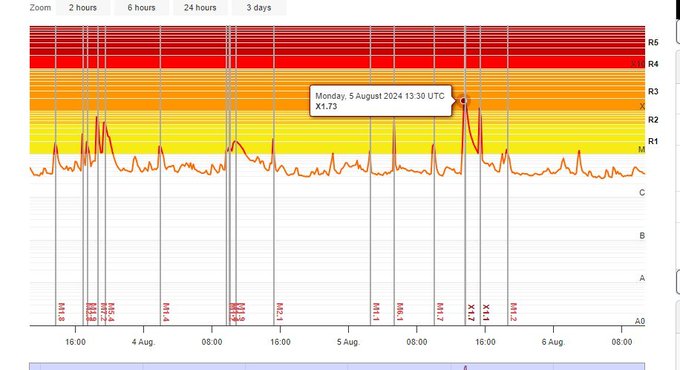Select the X1.7 flare label

click(471, 313)
